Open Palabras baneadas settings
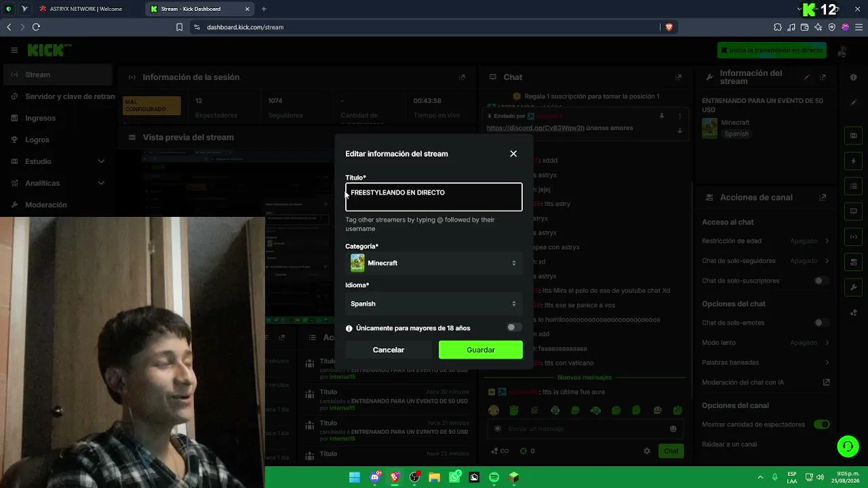The image size is (868, 488). tap(766, 363)
